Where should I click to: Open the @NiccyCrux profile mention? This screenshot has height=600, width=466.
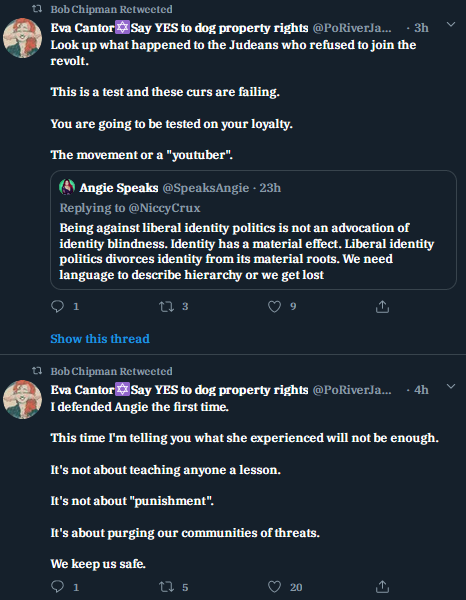tap(165, 208)
